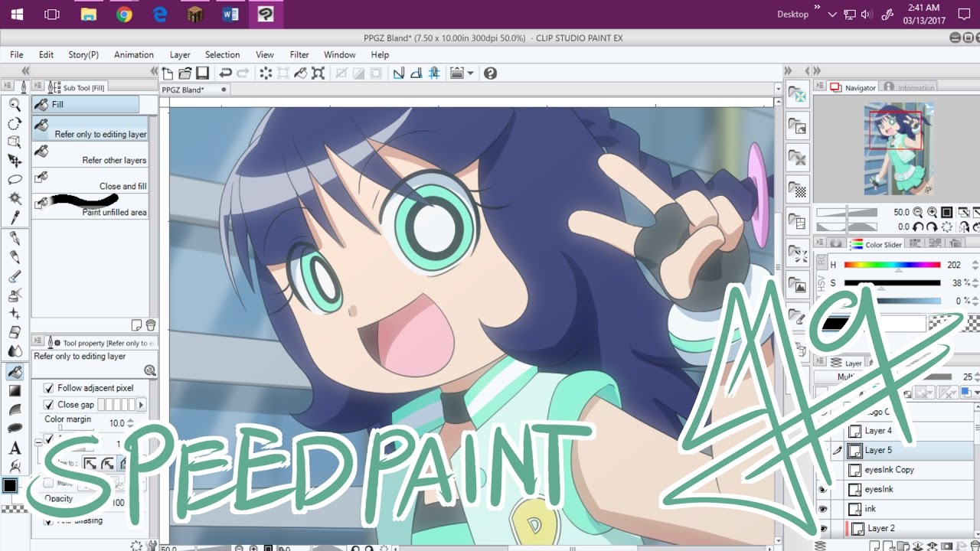Click rotate left in Navigator
980x551 pixels.
point(917,227)
